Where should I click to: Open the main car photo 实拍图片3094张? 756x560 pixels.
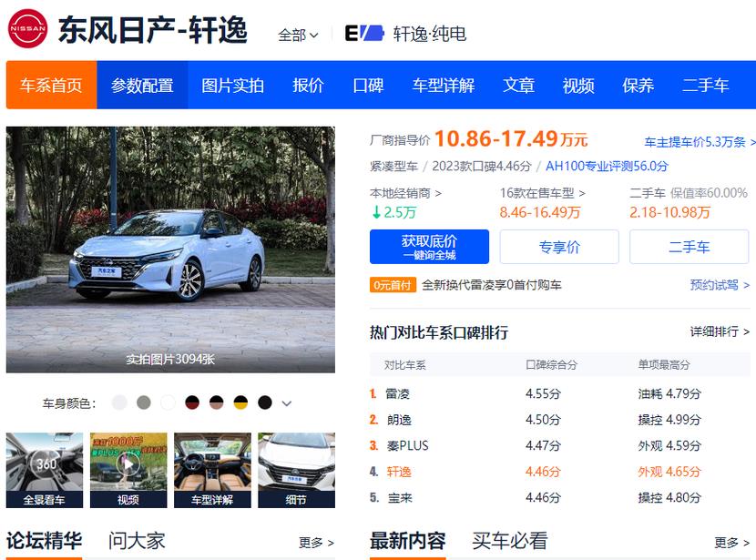(170, 249)
